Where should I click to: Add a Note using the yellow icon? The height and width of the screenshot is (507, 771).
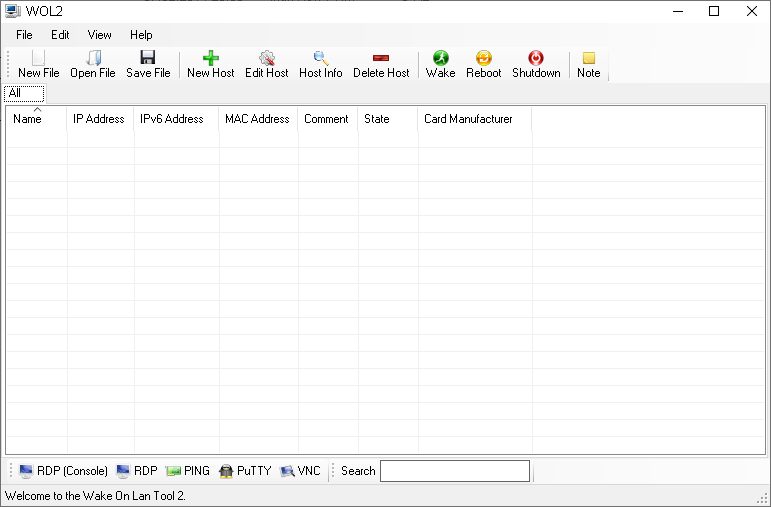[589, 59]
